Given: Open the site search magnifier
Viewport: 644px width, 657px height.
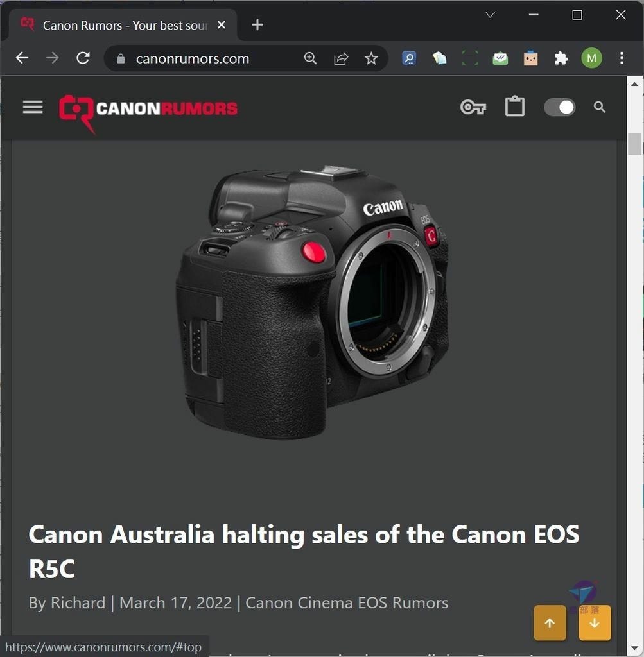Looking at the screenshot, I should click(x=600, y=107).
